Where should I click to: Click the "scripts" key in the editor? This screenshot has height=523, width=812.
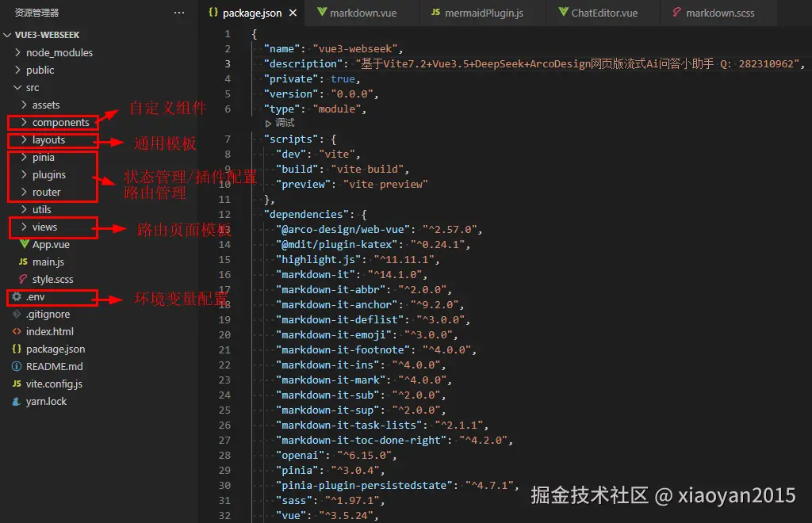[291, 139]
